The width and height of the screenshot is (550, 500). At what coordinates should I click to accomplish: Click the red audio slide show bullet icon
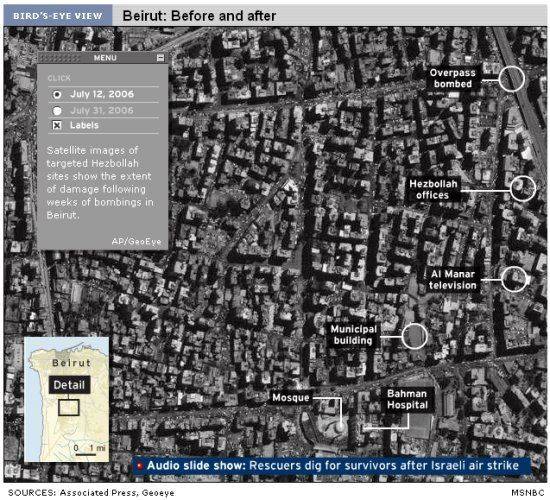(x=139, y=466)
